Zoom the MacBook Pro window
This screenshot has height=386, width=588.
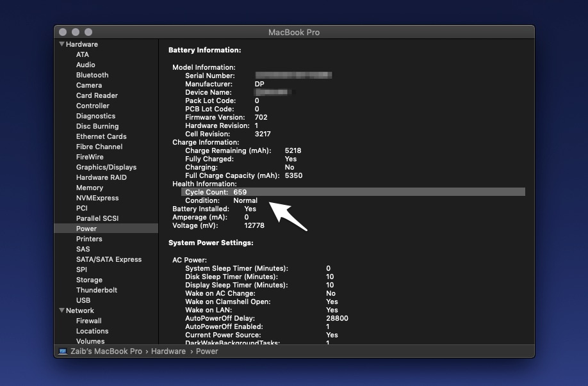88,32
